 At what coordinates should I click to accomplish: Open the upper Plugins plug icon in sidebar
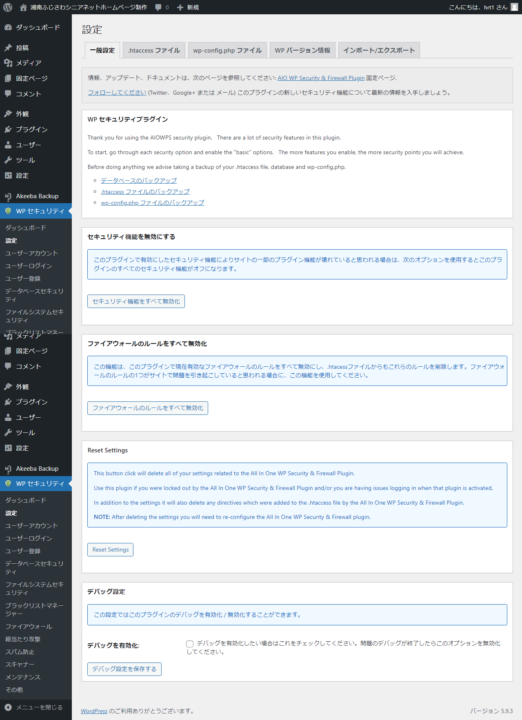pos(8,129)
